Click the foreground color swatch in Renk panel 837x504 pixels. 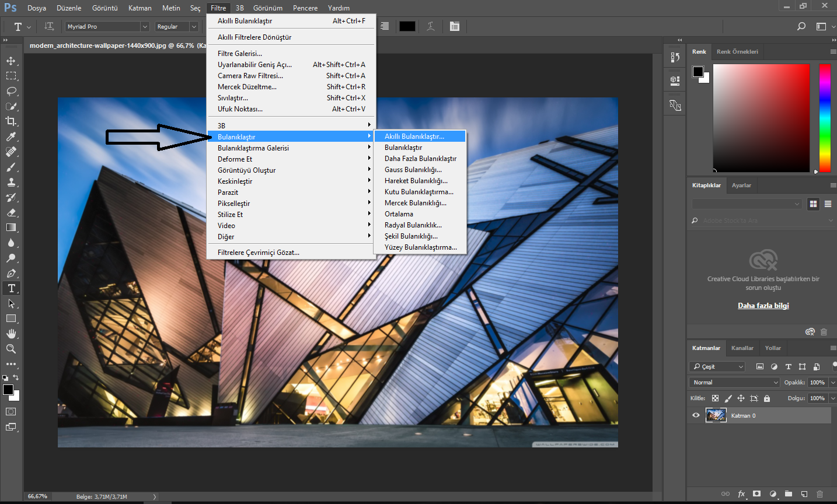(x=698, y=72)
